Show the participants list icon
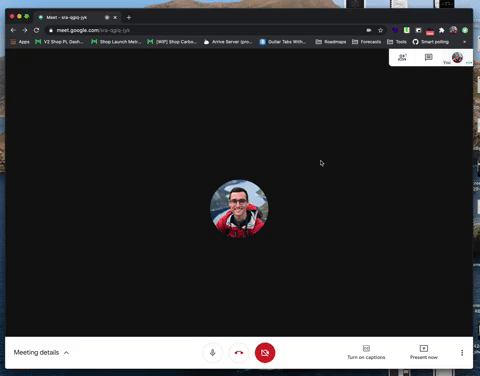Screen dimensions: 480x376 click(402, 57)
